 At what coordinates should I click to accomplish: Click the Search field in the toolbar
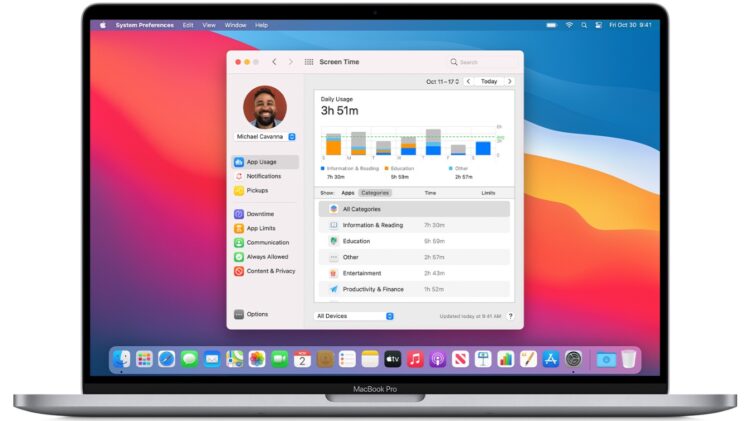[483, 62]
